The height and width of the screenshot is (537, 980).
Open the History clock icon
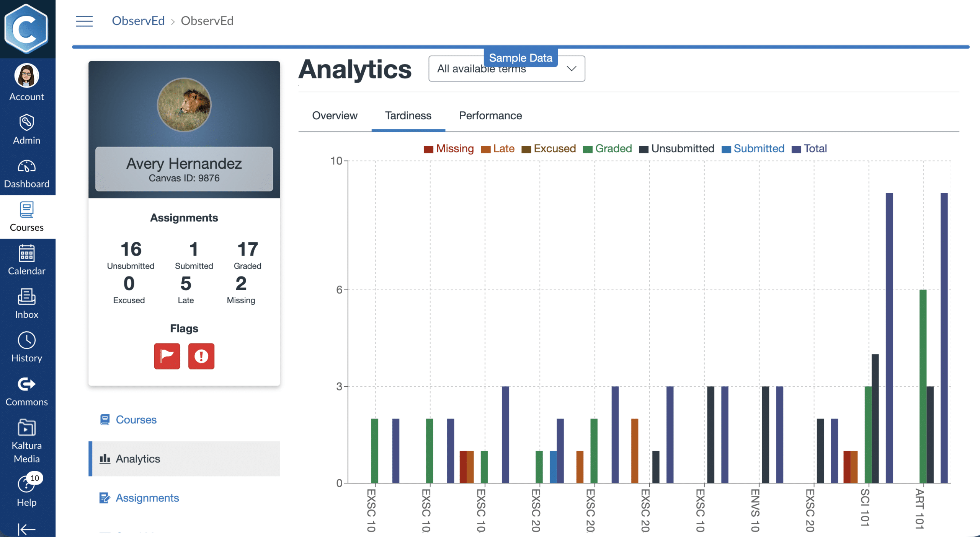[x=26, y=340]
